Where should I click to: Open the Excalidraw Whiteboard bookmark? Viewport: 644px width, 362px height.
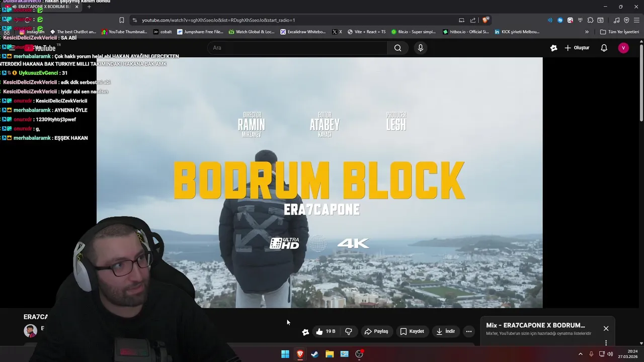tap(303, 32)
